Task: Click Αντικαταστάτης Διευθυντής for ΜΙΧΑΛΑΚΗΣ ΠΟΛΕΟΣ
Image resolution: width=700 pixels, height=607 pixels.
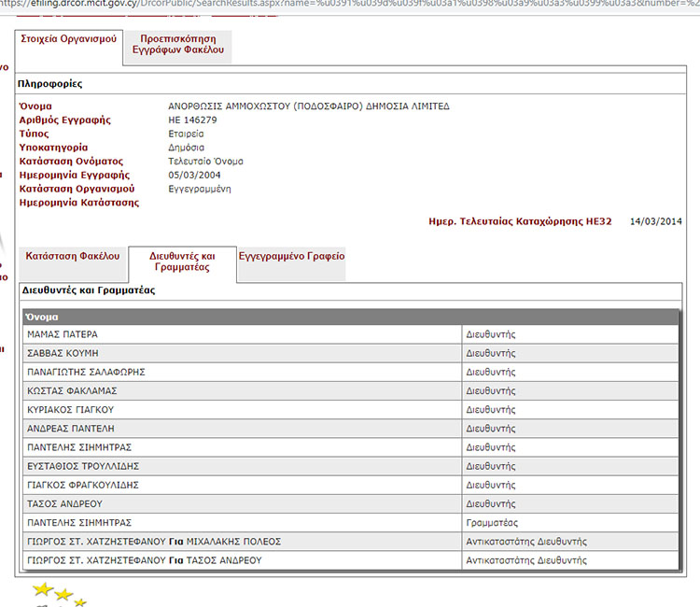Action: click(570, 542)
